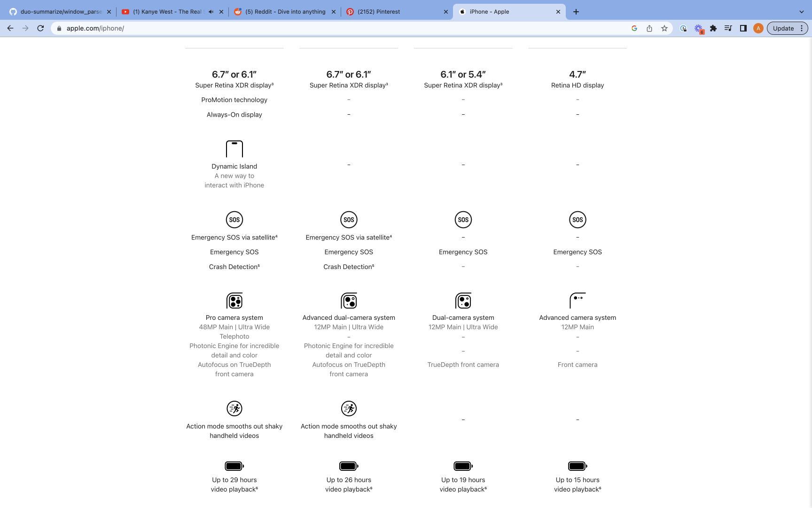
Task: Open the media controls playlist icon
Action: [x=728, y=28]
